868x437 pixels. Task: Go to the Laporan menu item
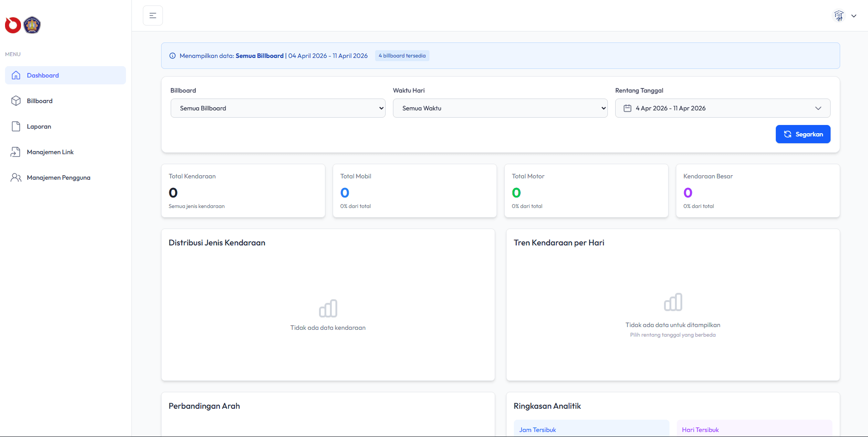[39, 126]
